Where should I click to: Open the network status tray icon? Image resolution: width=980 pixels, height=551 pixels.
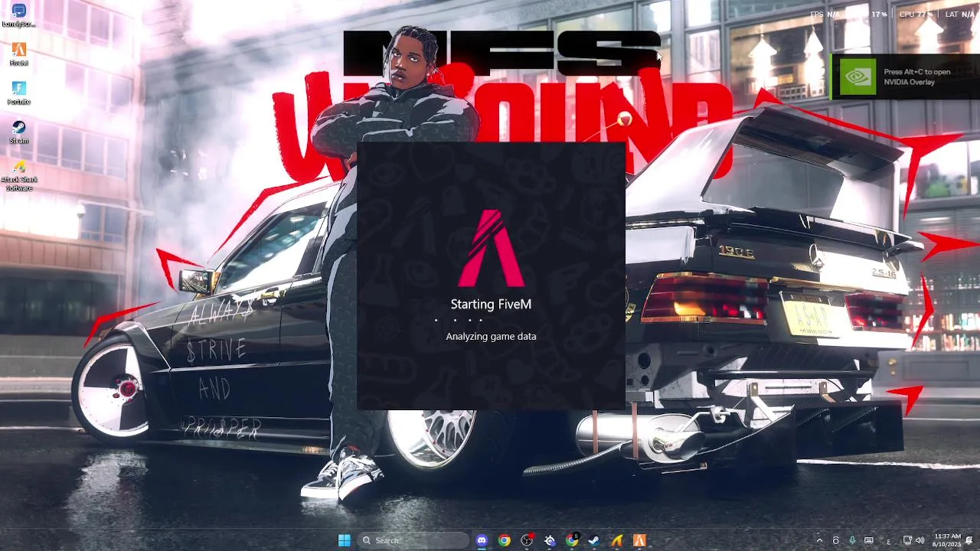[907, 540]
